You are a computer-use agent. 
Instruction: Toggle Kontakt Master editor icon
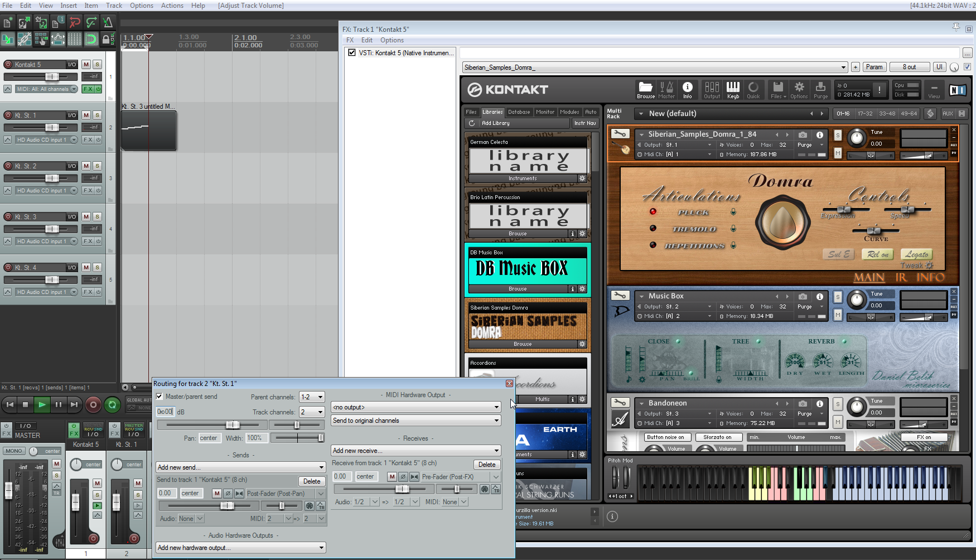pyautogui.click(x=666, y=89)
